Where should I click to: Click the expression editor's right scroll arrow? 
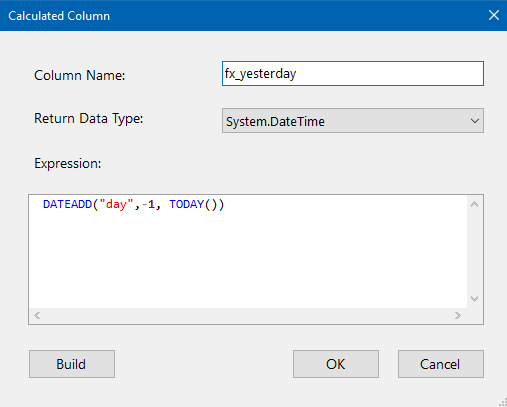[x=458, y=315]
